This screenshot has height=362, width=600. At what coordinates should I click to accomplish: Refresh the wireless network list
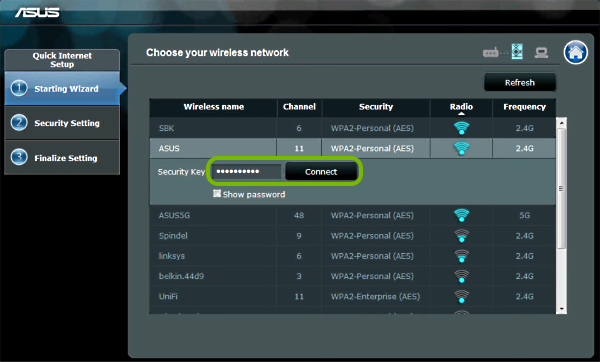coord(520,82)
